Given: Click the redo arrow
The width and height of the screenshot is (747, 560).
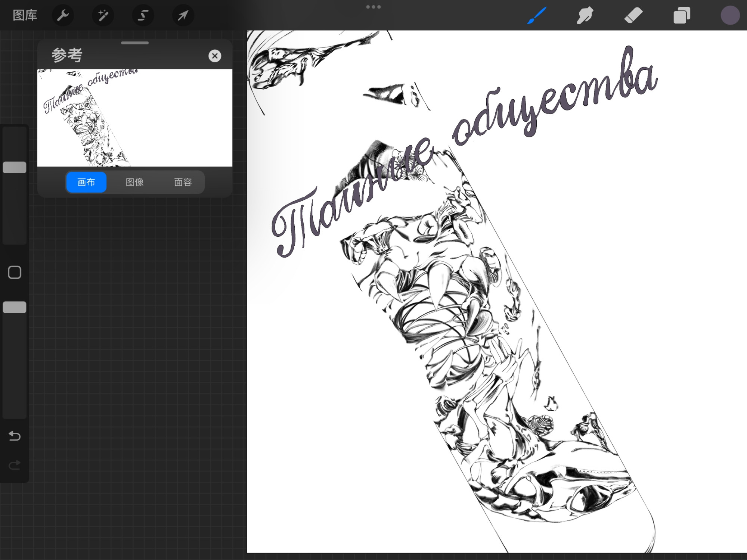Looking at the screenshot, I should pos(15,465).
